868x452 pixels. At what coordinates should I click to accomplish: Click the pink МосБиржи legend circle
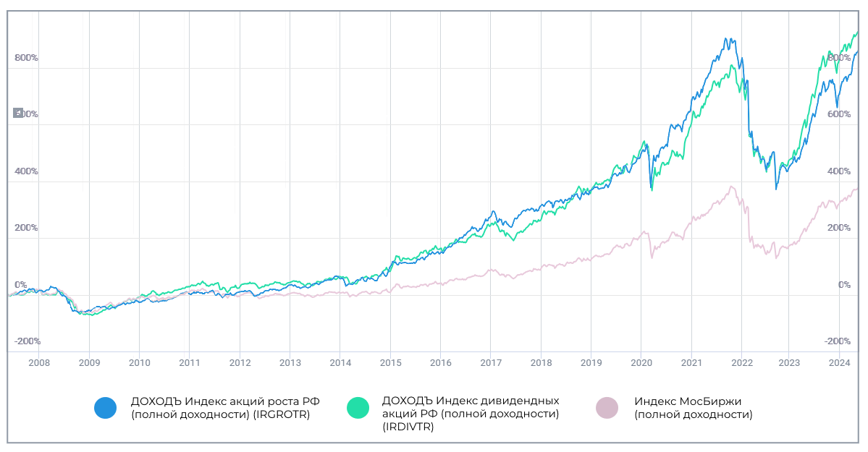[607, 408]
